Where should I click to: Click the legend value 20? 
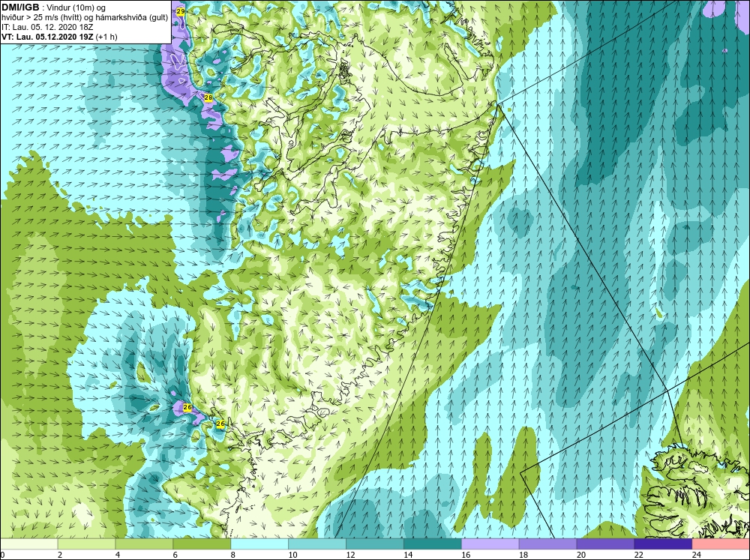(580, 555)
